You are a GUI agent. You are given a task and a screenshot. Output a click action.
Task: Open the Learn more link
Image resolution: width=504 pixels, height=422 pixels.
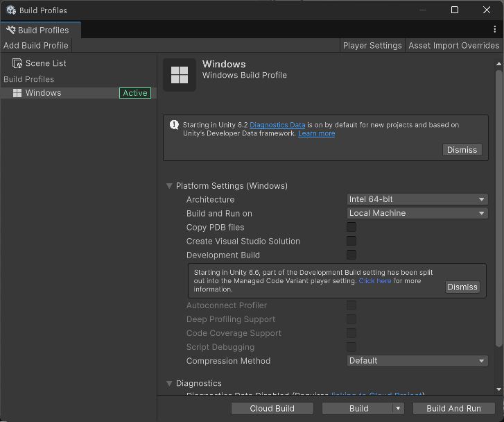[316, 133]
